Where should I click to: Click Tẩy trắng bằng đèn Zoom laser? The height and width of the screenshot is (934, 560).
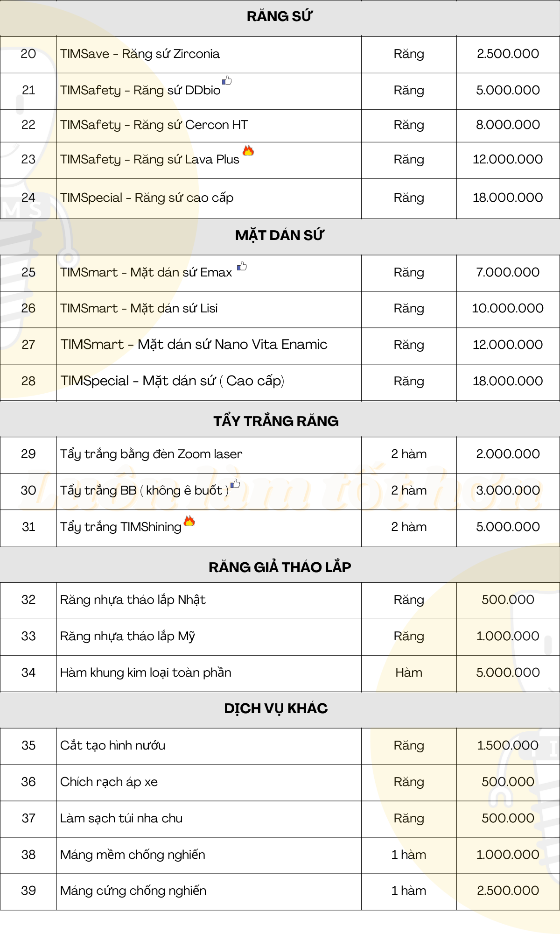coord(151,454)
